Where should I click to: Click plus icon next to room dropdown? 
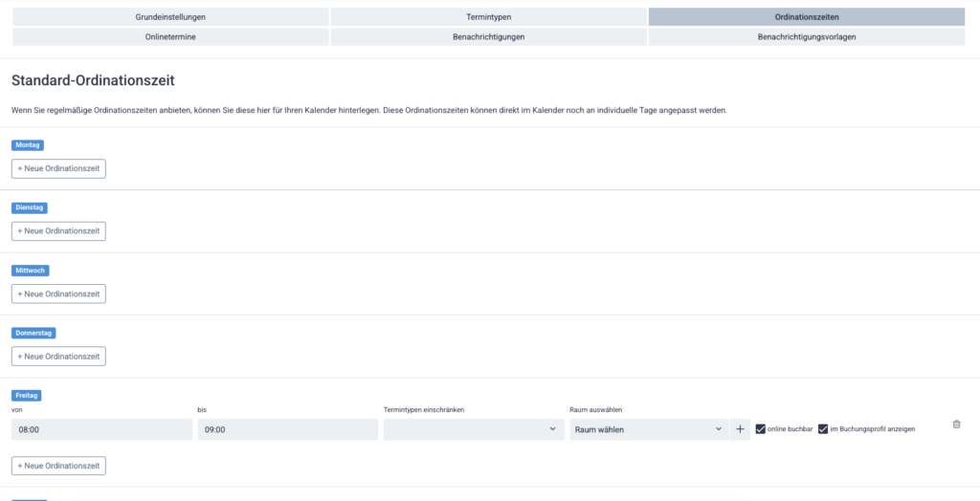pos(740,429)
